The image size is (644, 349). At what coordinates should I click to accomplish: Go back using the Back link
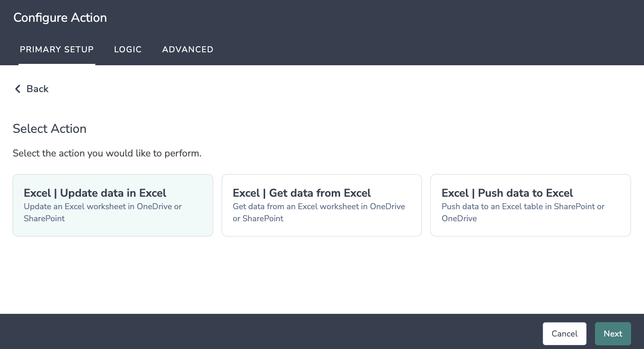[37, 89]
